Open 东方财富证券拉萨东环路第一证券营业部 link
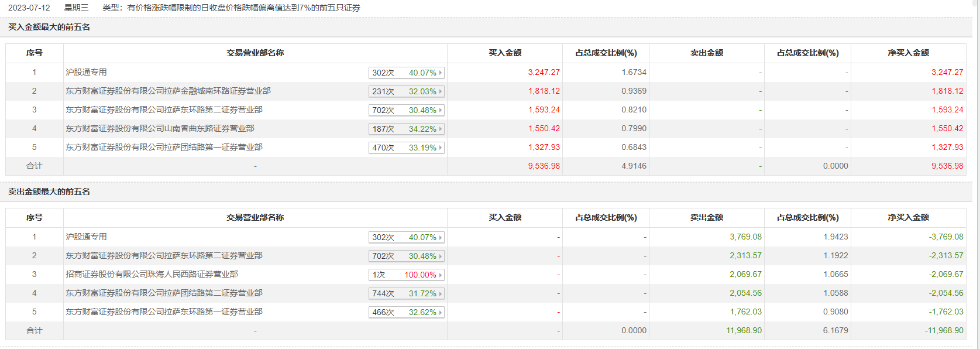The height and width of the screenshot is (349, 980). [x=164, y=312]
